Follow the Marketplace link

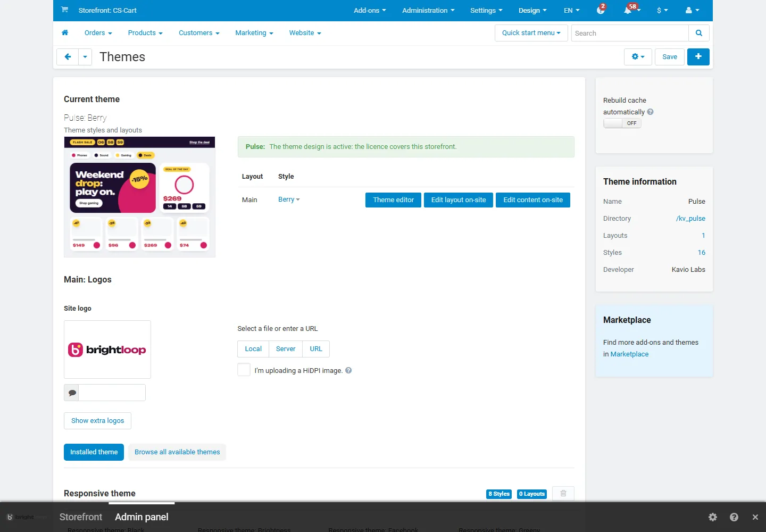coord(629,354)
